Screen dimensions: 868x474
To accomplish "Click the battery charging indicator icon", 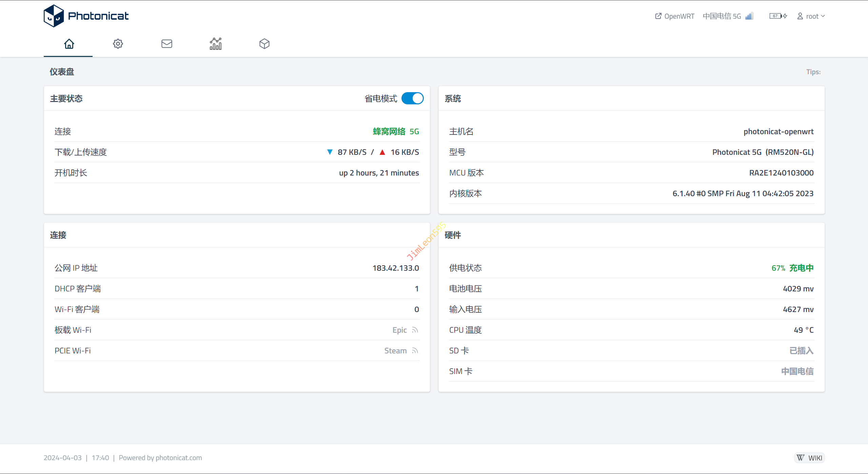I will click(x=778, y=16).
